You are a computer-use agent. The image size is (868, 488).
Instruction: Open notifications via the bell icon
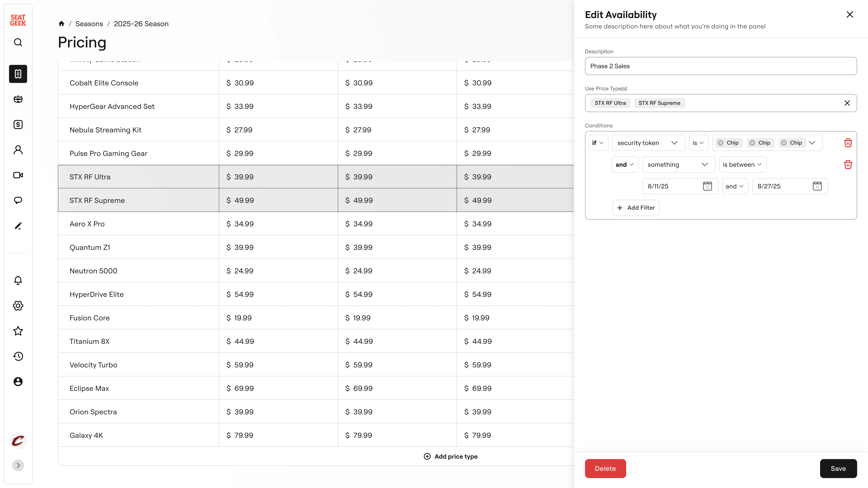click(x=18, y=280)
